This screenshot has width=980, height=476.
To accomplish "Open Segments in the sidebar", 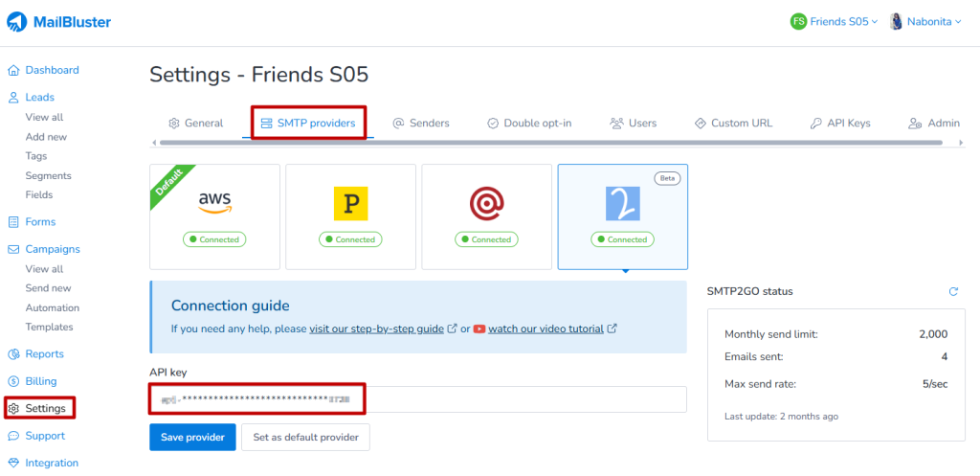I will (49, 176).
